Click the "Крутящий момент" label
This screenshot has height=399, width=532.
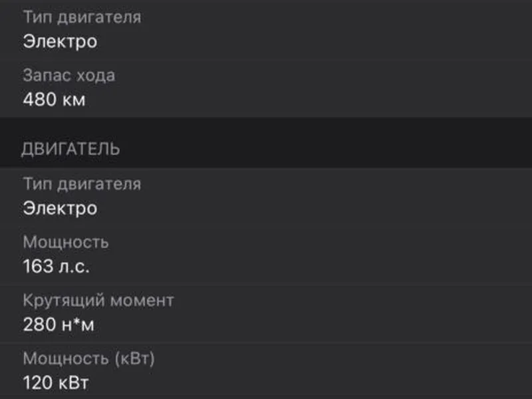[98, 301]
